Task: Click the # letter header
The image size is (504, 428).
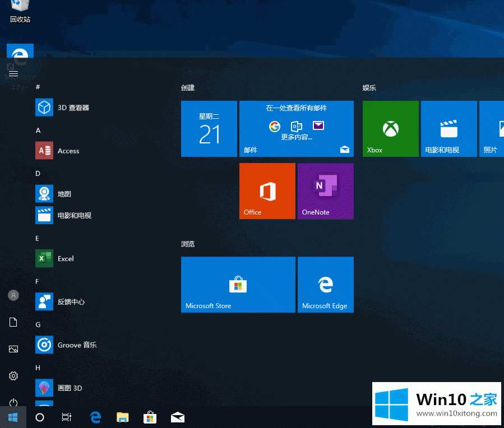Action: (x=38, y=87)
